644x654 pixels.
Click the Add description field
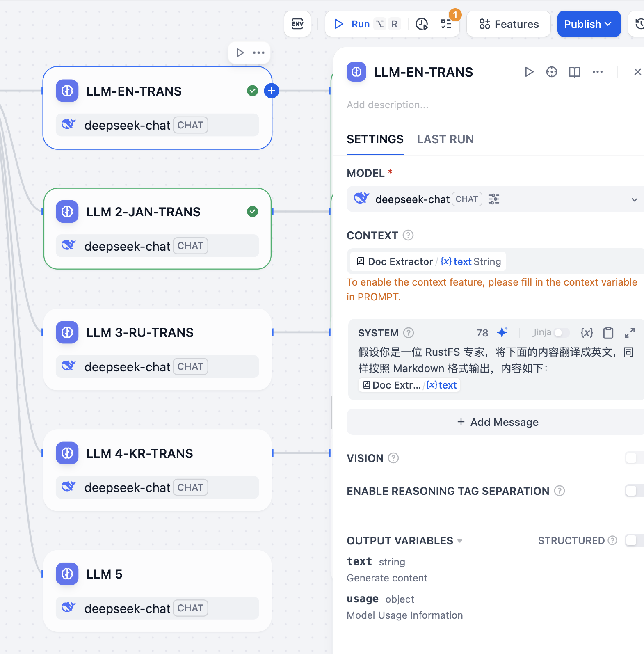click(388, 105)
